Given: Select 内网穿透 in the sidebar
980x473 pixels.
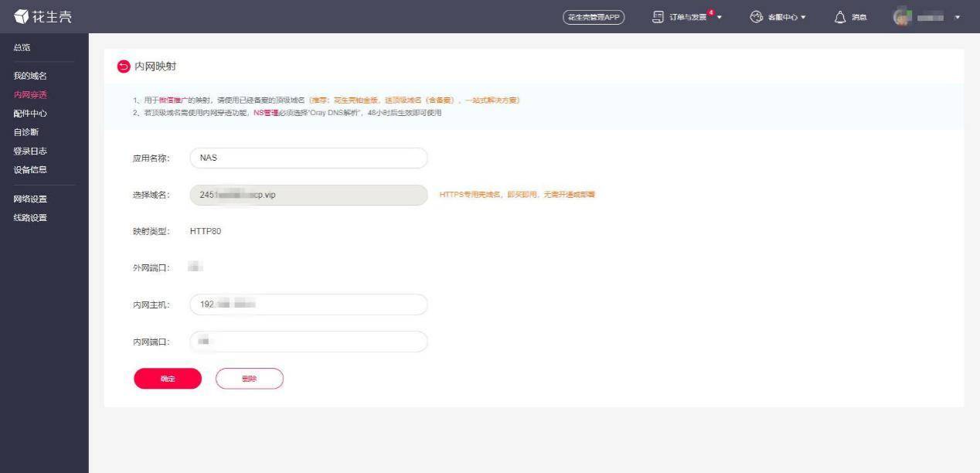Looking at the screenshot, I should click(30, 94).
